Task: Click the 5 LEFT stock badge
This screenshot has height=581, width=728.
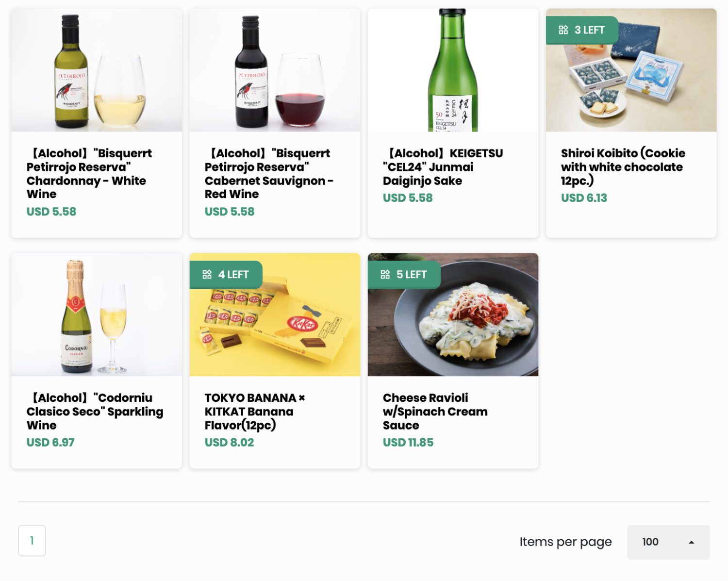Action: point(404,274)
